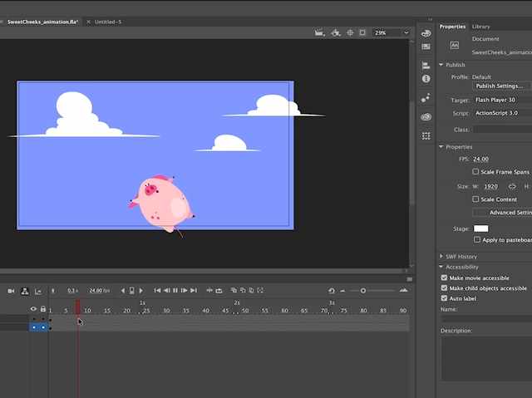The image size is (532, 398).
Task: Toggle lock all layers icon
Action: click(x=43, y=309)
